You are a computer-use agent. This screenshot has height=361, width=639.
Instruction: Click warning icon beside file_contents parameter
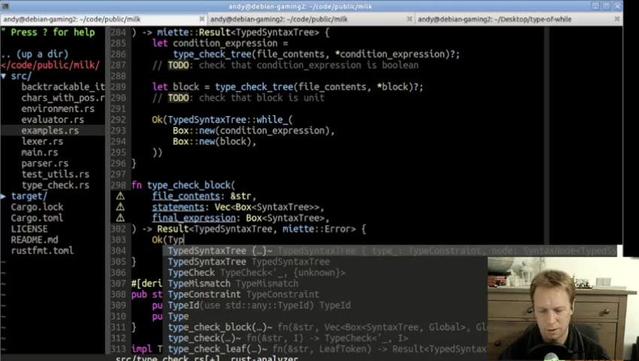tap(120, 196)
